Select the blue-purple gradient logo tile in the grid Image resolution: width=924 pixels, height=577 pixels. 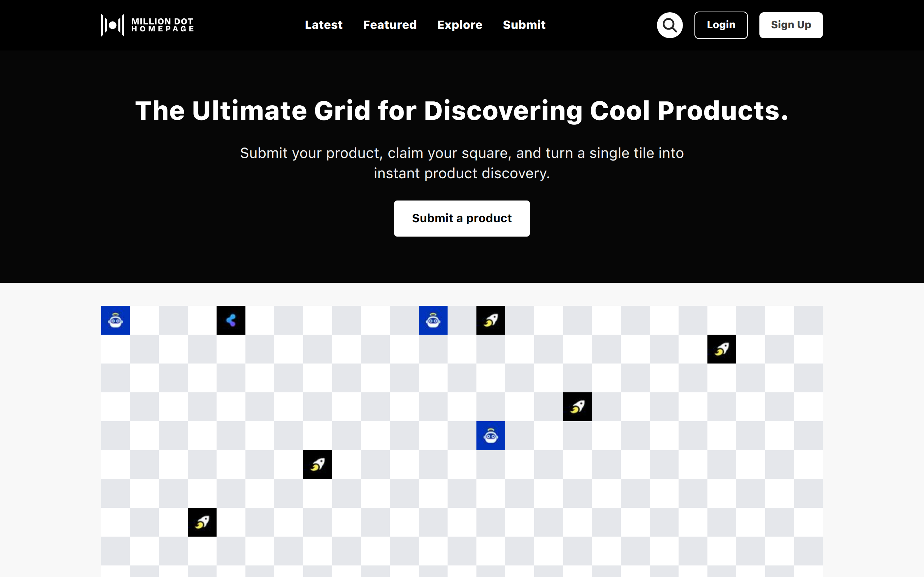[231, 321]
